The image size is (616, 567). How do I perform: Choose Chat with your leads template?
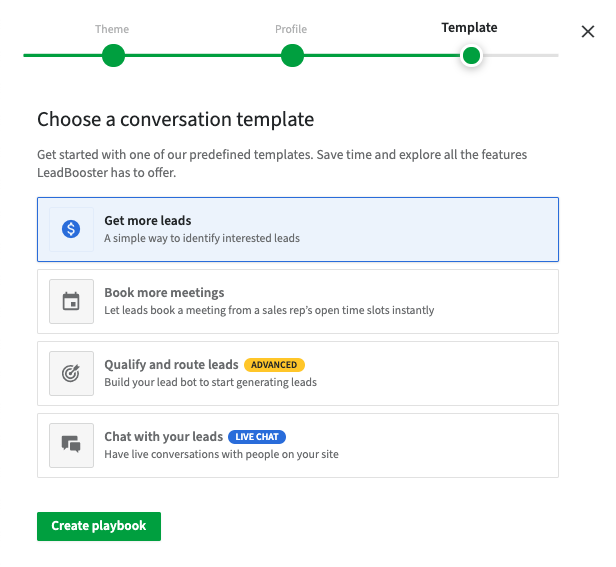pos(298,445)
